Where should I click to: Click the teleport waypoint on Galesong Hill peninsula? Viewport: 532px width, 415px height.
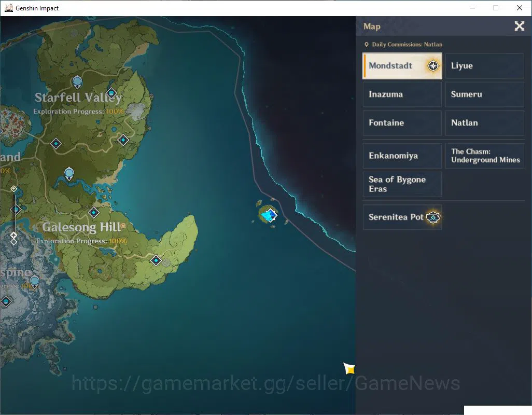[156, 260]
